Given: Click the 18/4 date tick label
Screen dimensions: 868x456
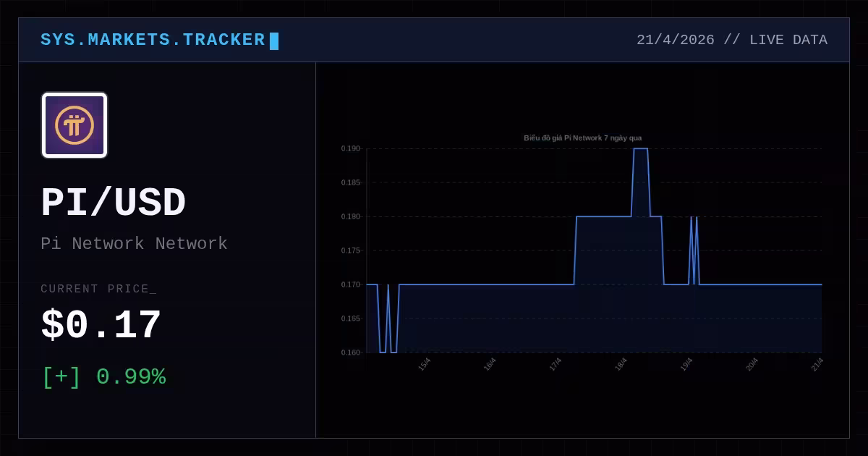Looking at the screenshot, I should tap(621, 364).
